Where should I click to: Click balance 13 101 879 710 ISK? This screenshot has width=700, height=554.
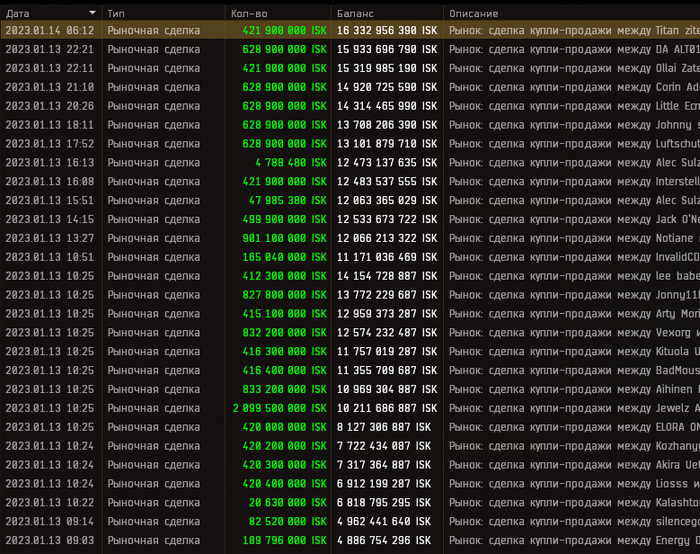click(387, 144)
